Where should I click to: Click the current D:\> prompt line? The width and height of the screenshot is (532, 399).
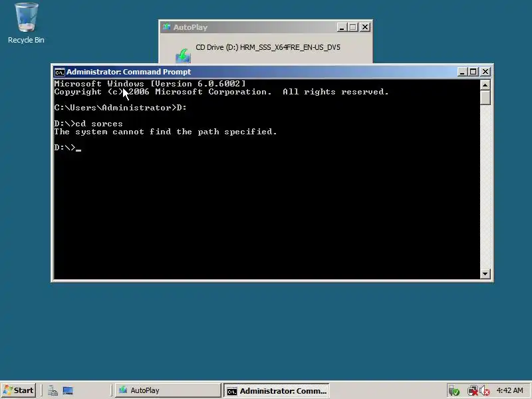(x=67, y=148)
